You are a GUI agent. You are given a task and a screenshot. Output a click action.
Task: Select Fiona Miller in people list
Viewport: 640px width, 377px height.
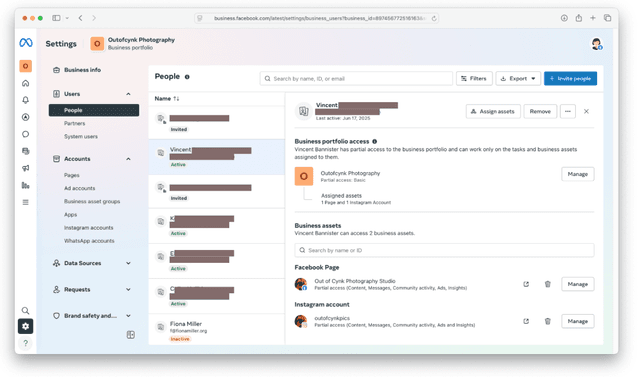click(217, 330)
